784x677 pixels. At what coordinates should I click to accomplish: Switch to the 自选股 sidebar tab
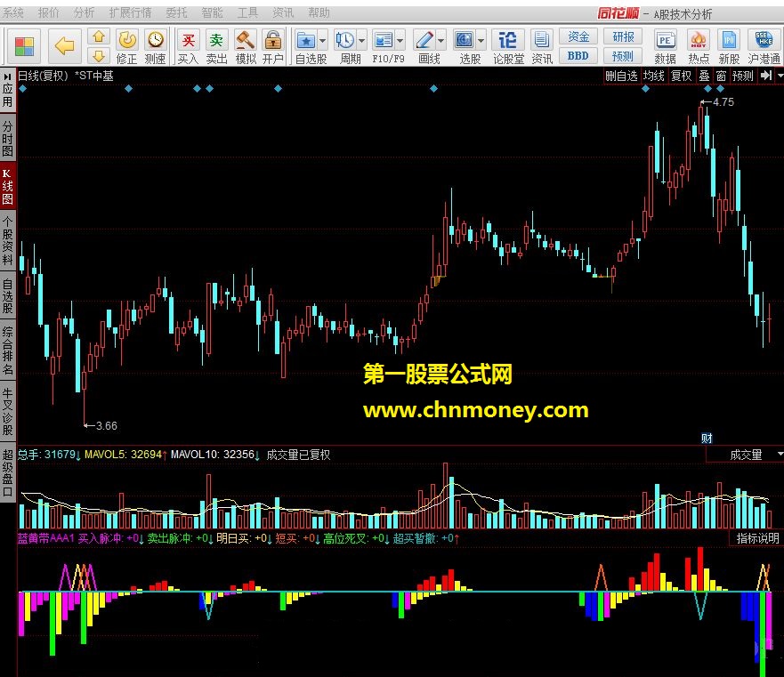7,296
